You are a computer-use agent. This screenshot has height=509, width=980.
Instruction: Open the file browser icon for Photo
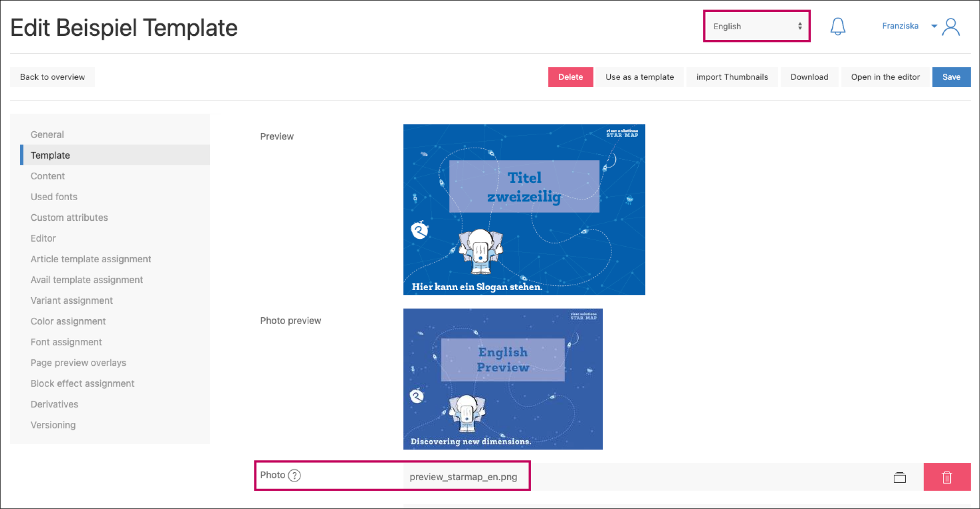(900, 477)
